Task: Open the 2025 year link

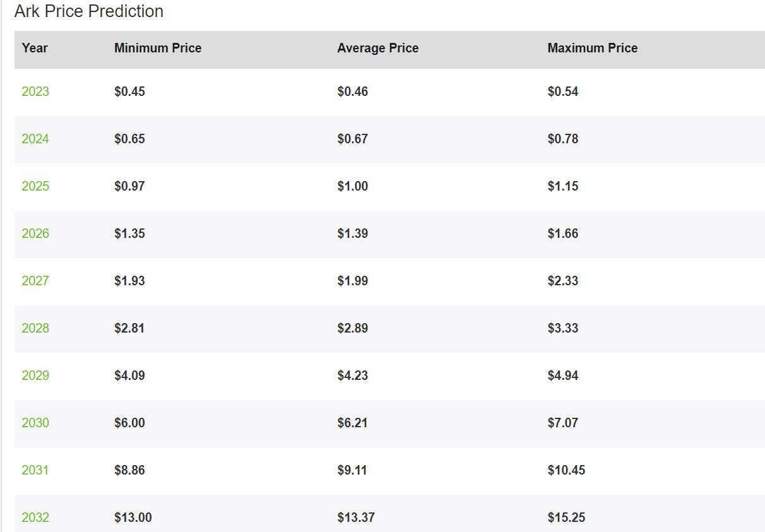Action: tap(35, 186)
